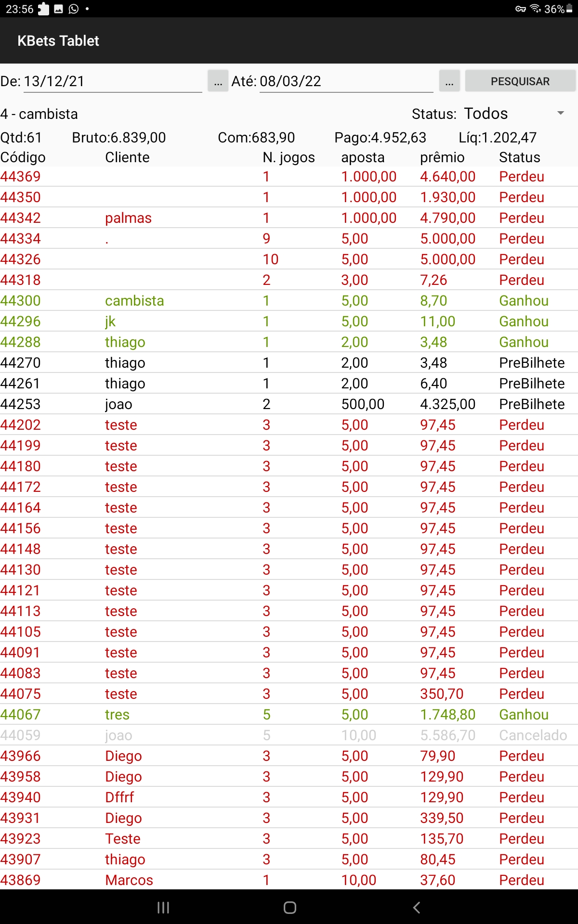Tap the image notification icon in status bar

(59, 9)
